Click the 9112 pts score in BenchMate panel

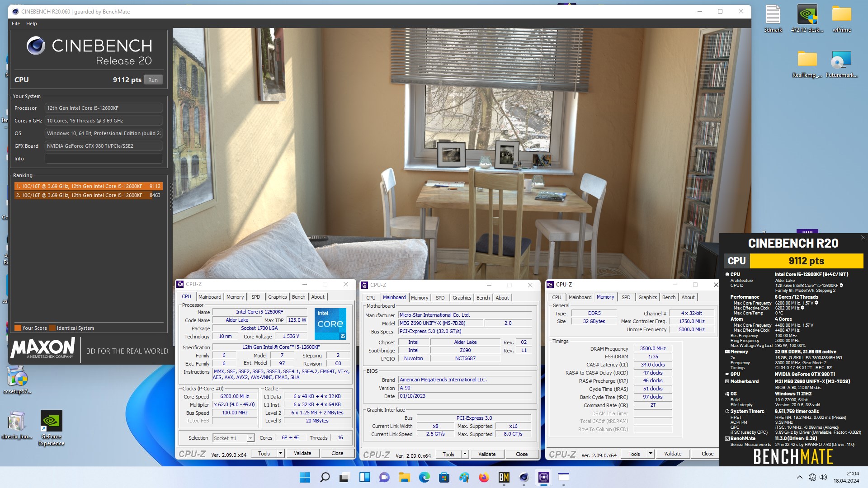(x=807, y=261)
